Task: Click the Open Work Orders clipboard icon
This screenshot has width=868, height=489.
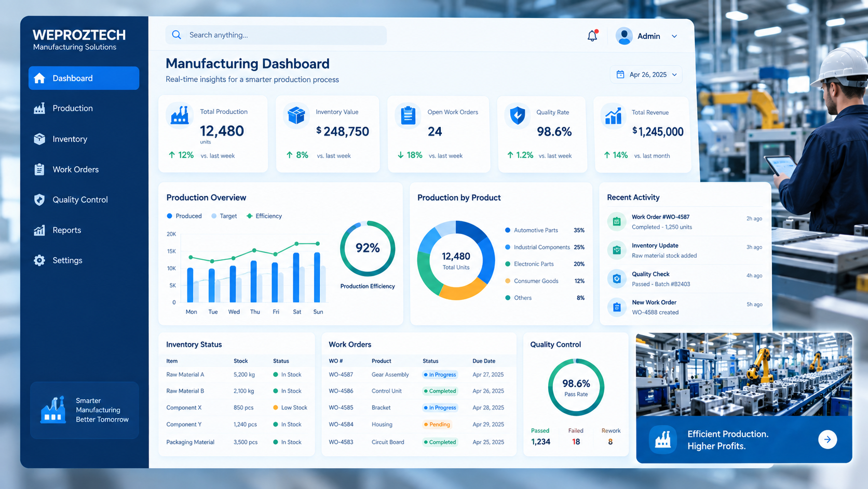Action: 408,115
